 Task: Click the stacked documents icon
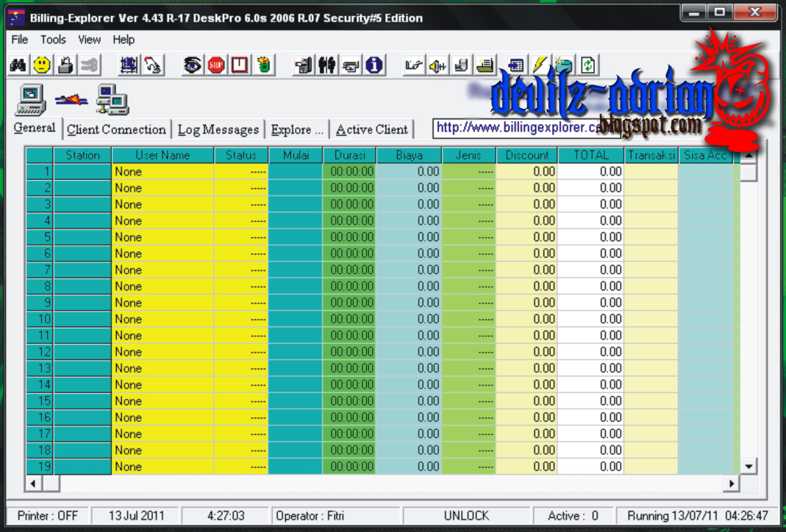(x=461, y=65)
